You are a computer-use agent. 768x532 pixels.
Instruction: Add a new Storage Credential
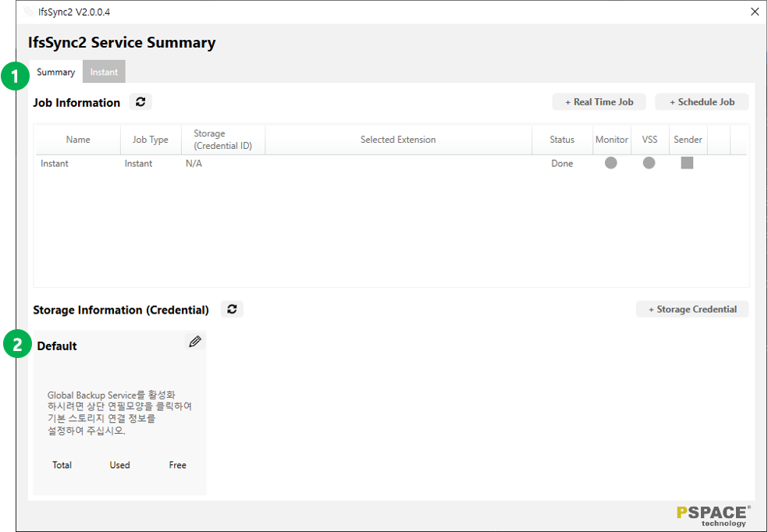pyautogui.click(x=692, y=310)
